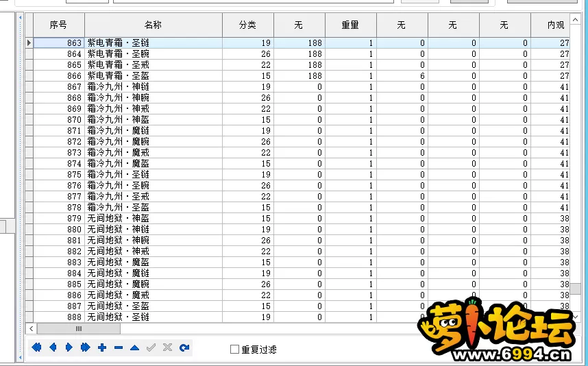Jump to the last record using navigator

click(86, 347)
